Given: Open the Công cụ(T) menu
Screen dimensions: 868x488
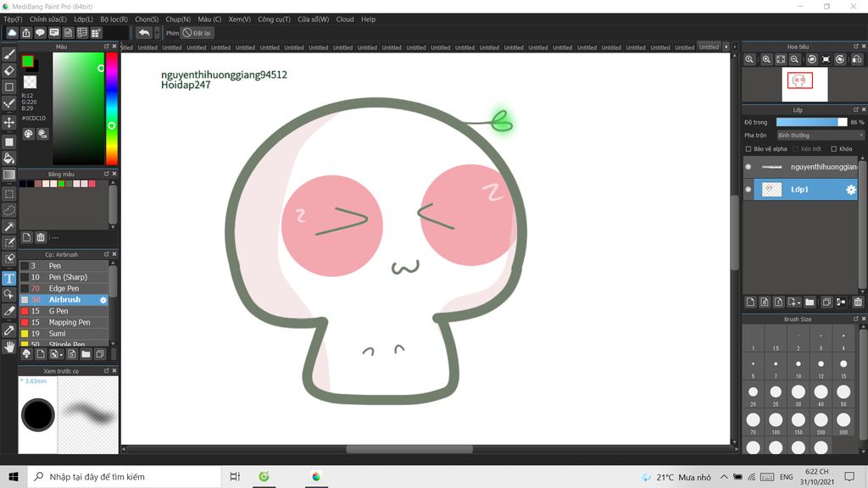Looking at the screenshot, I should point(274,19).
